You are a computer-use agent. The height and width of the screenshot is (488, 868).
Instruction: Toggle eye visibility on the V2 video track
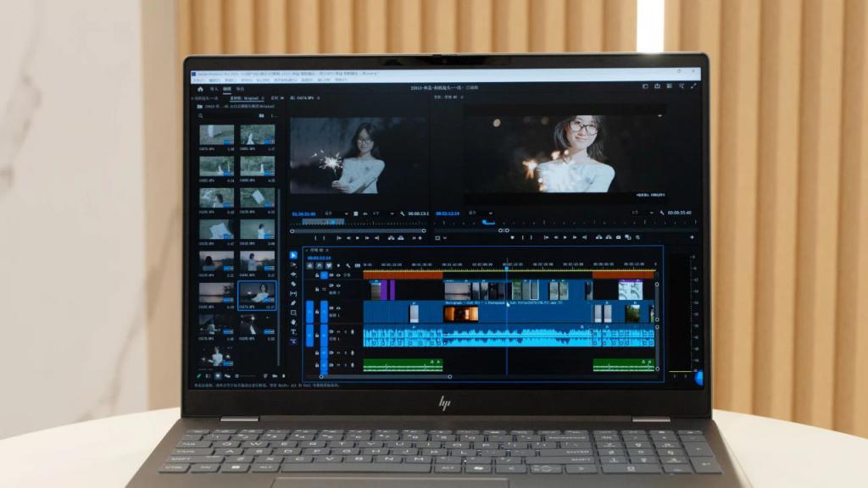coord(338,286)
